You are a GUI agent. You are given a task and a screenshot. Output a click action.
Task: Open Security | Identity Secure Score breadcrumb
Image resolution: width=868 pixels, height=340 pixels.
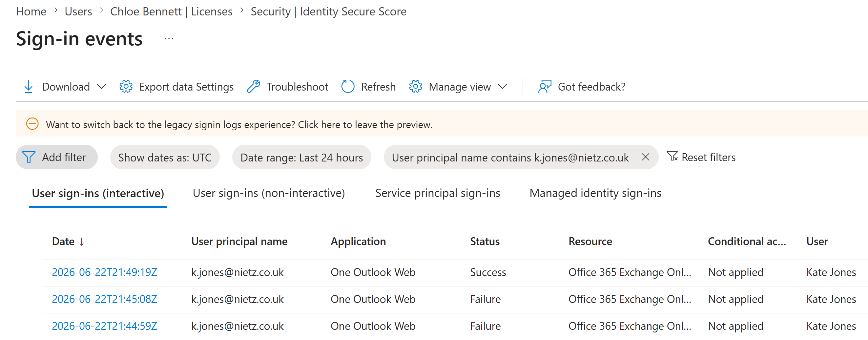[x=328, y=11]
